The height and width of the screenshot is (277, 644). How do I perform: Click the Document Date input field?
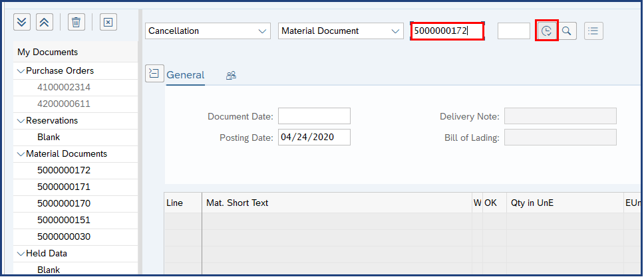(x=314, y=116)
